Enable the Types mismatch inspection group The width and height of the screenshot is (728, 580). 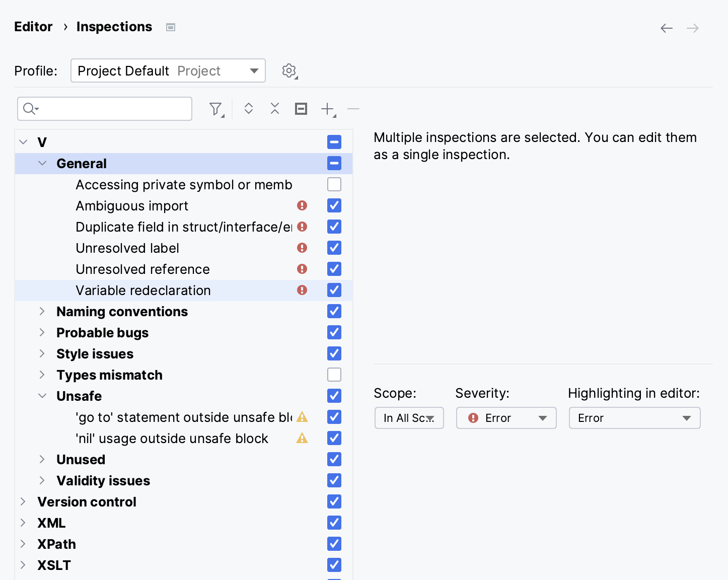tap(334, 374)
